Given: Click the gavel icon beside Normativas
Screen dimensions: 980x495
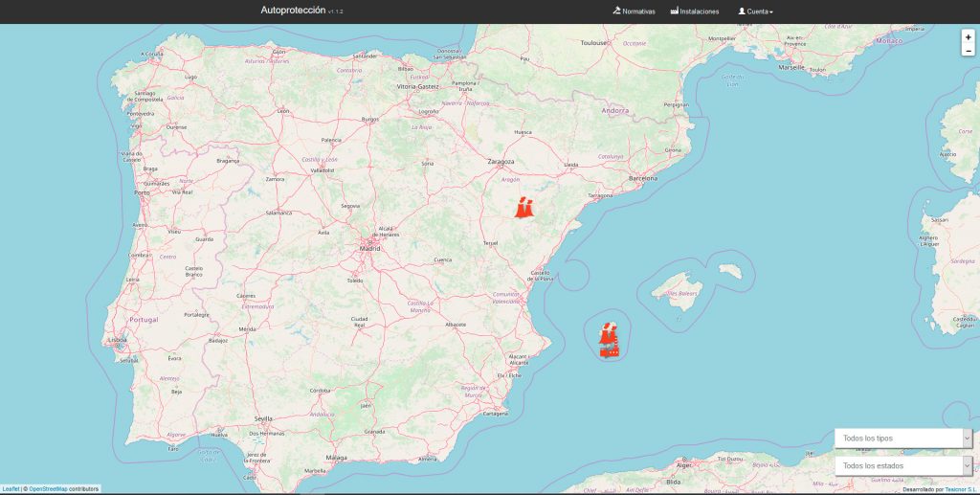Looking at the screenshot, I should coord(616,11).
